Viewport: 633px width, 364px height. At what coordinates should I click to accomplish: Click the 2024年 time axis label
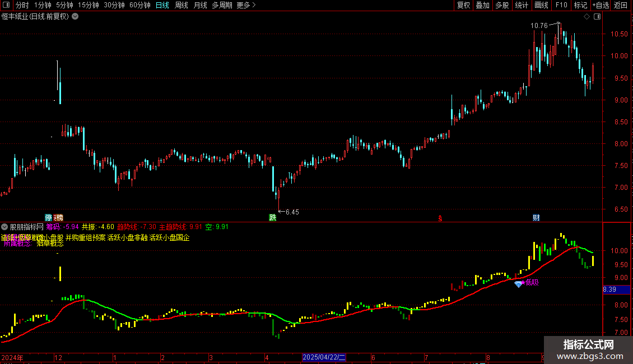(x=12, y=357)
